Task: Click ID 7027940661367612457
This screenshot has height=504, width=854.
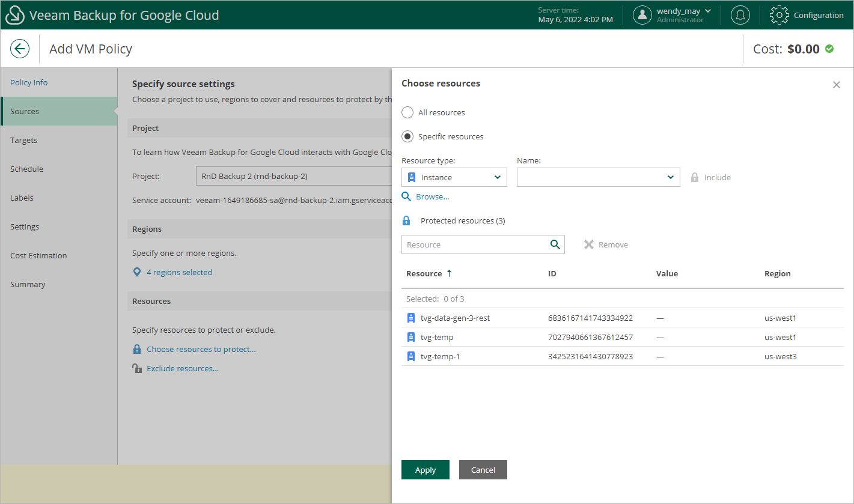Action: pyautogui.click(x=590, y=337)
